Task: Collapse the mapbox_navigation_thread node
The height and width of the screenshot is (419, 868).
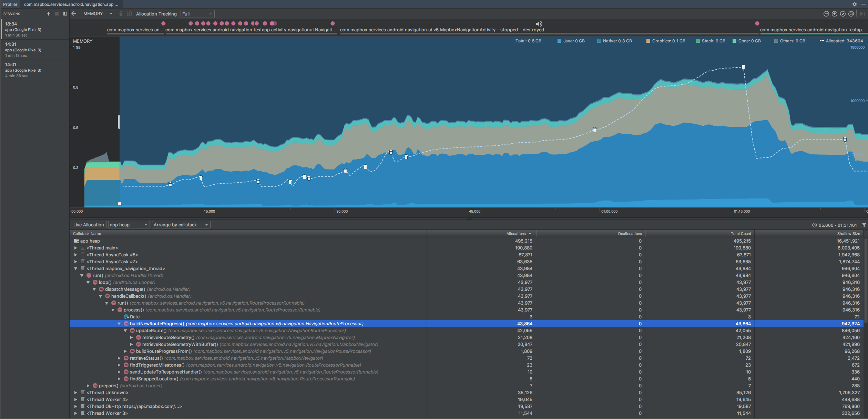Action: pos(75,268)
